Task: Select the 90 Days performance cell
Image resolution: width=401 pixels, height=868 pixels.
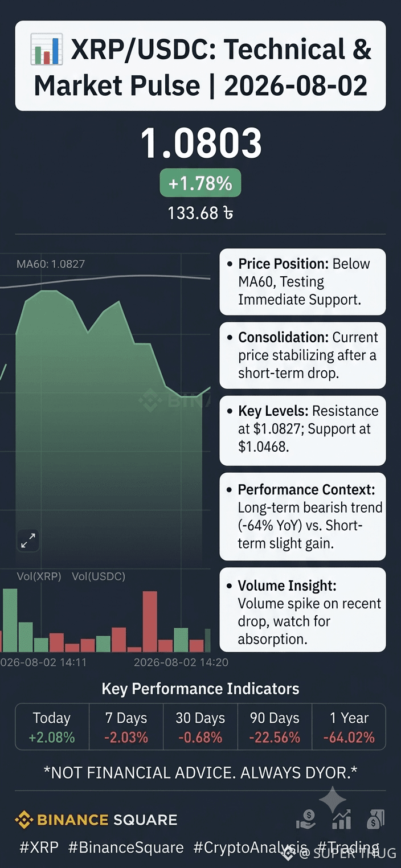Action: click(x=275, y=727)
